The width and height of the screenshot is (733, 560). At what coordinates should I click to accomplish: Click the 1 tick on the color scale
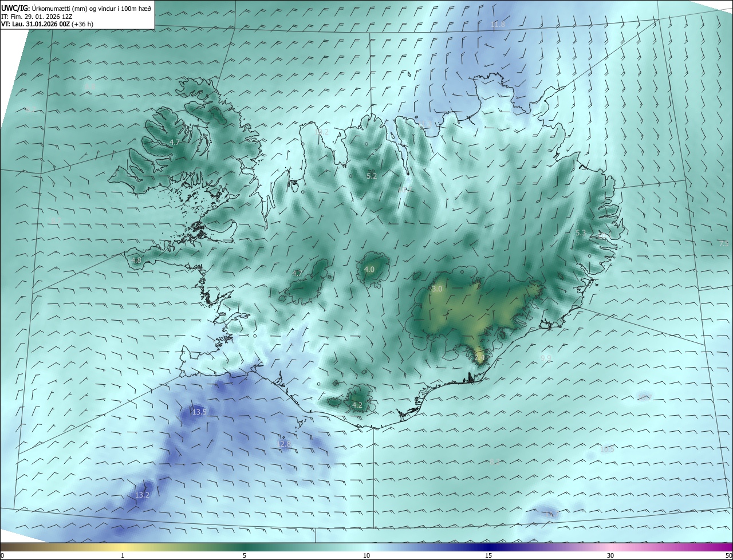click(x=123, y=555)
